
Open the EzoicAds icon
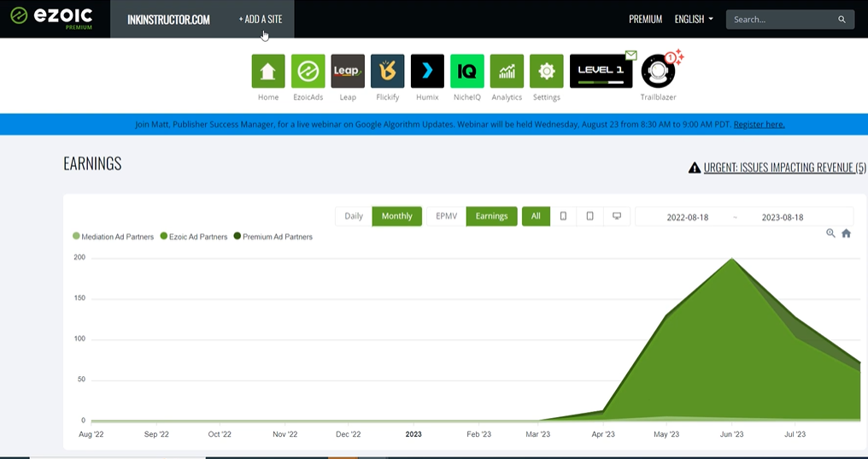(x=308, y=72)
